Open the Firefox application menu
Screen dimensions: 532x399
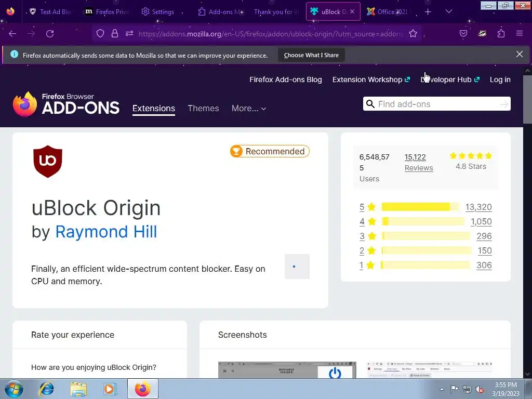point(520,33)
